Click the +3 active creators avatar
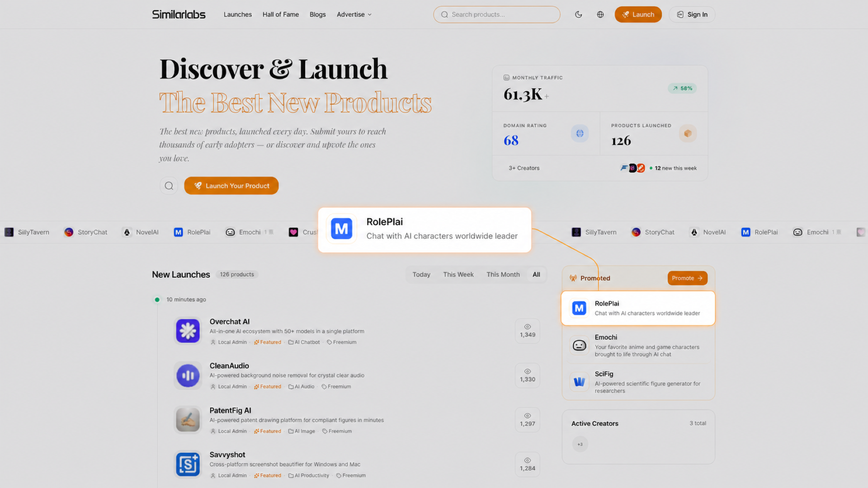This screenshot has width=868, height=488. 580,444
